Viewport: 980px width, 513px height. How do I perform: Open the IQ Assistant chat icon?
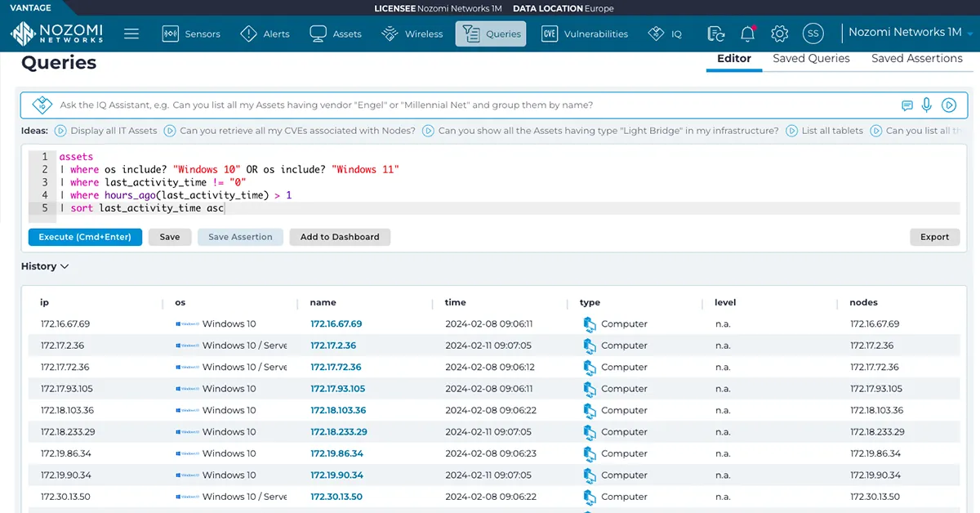tap(909, 105)
